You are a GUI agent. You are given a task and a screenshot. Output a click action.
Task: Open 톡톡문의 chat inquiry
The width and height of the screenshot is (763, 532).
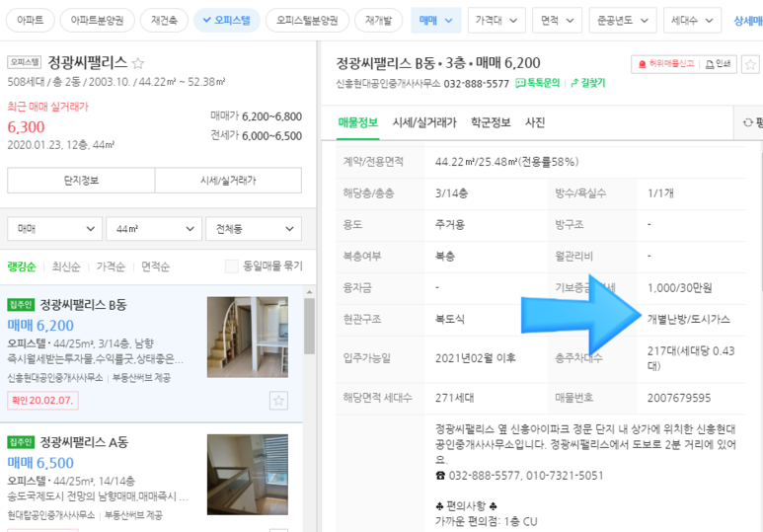click(537, 83)
